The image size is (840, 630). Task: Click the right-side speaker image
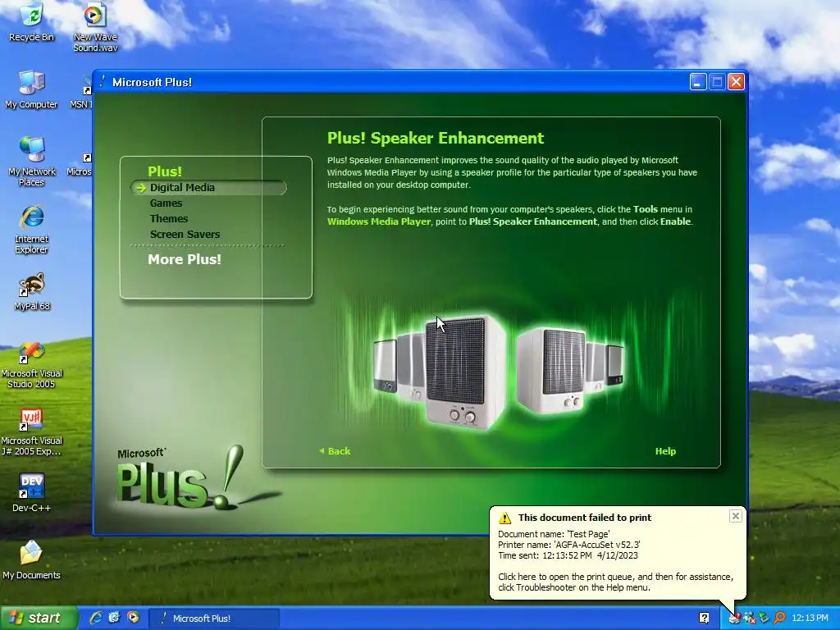pyautogui.click(x=552, y=372)
